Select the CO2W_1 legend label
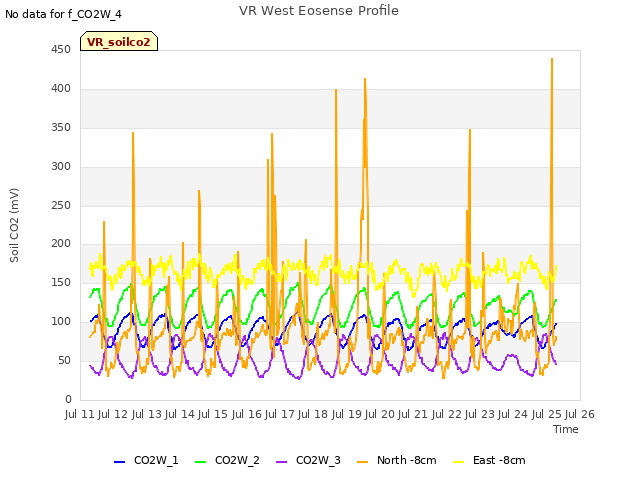This screenshot has height=480, width=640. click(156, 460)
